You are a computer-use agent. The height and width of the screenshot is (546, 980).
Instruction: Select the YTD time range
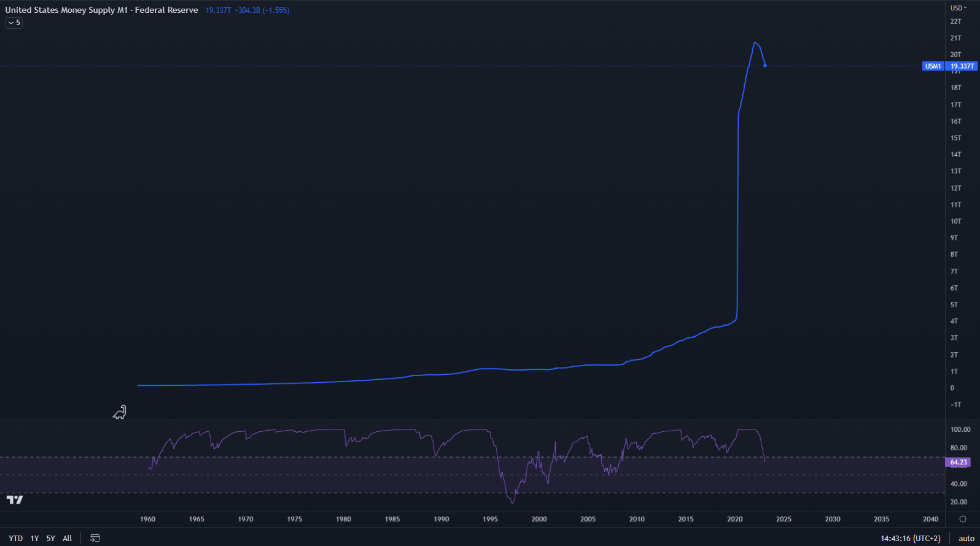coord(16,538)
